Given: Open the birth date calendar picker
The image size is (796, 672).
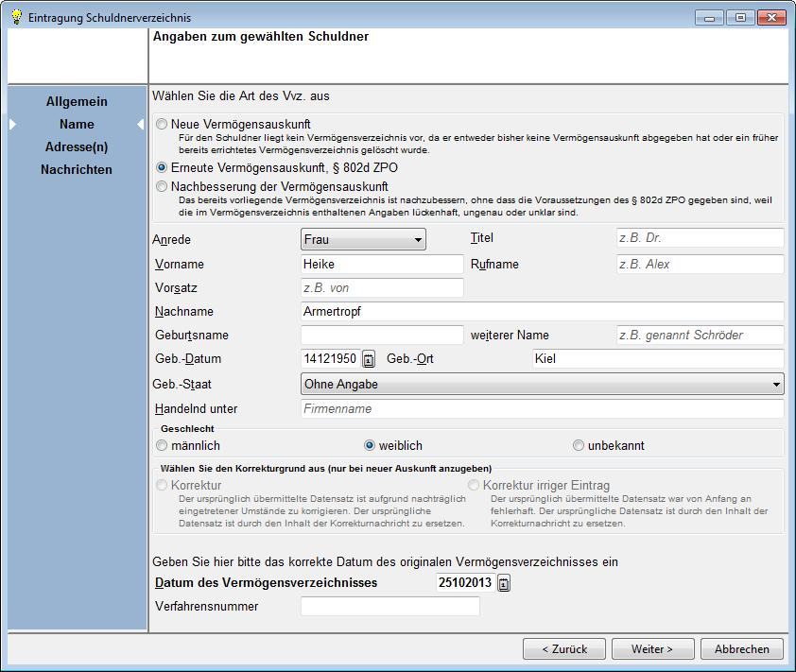Looking at the screenshot, I should point(369,359).
